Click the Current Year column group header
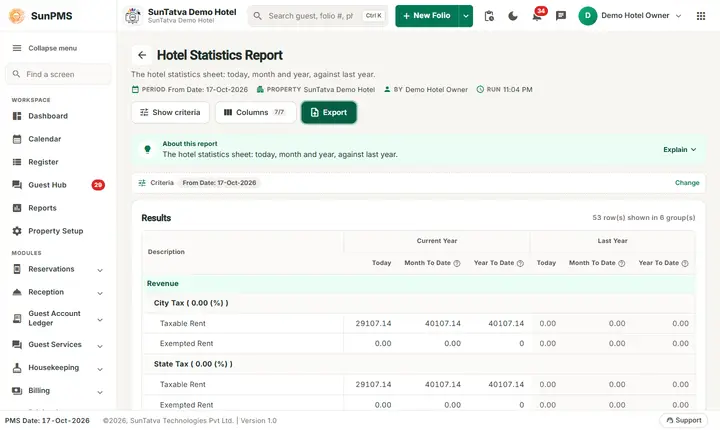720x430 pixels. [x=437, y=241]
